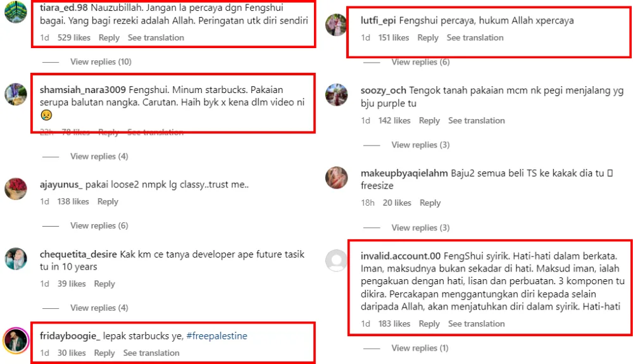
Task: Expand View replies (6) under lutfi_epi
Action: 420,62
